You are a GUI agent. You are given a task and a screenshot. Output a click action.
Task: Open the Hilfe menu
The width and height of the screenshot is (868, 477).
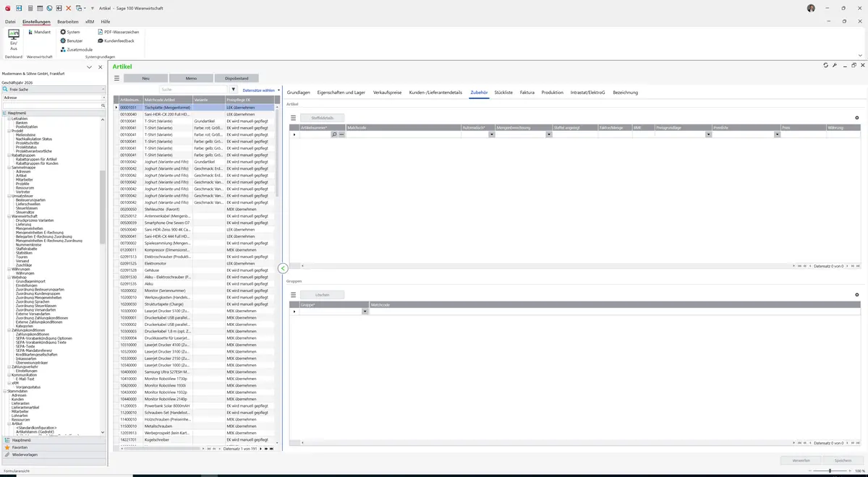pos(106,22)
